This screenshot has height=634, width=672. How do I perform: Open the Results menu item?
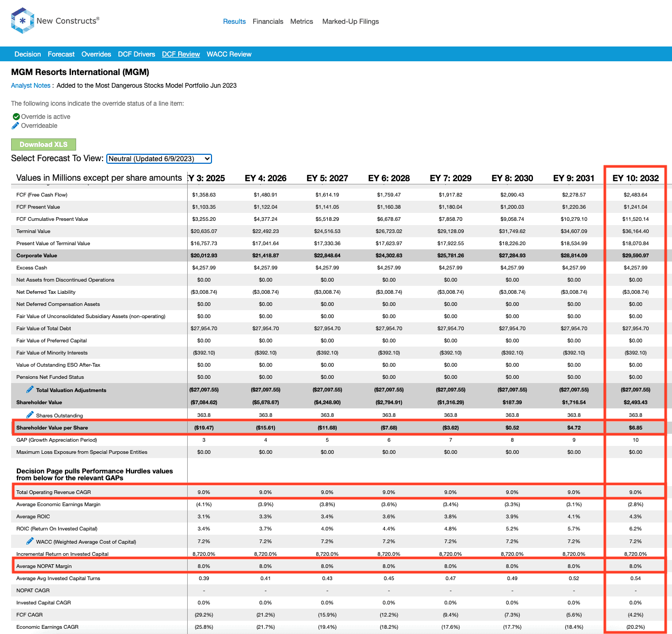tap(234, 22)
